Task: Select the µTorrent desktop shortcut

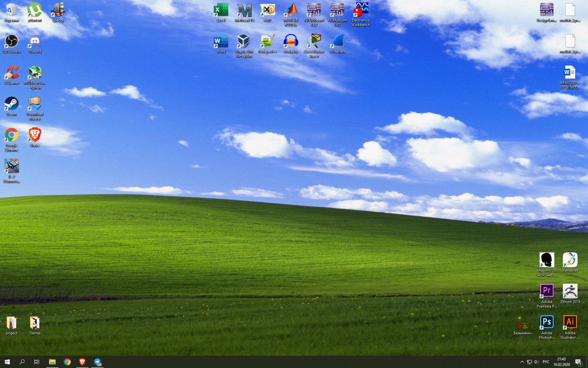Action: pyautogui.click(x=35, y=12)
